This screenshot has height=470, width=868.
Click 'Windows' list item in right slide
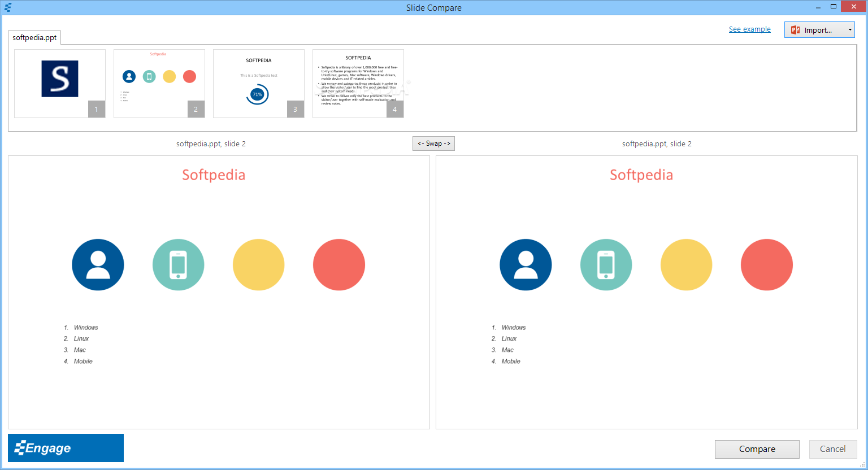click(514, 328)
